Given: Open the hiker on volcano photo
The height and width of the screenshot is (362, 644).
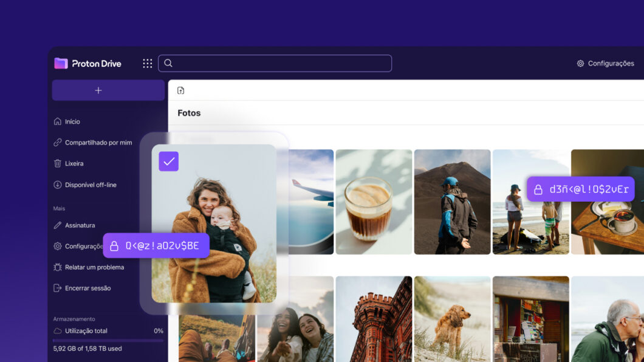Looking at the screenshot, I should click(x=452, y=202).
